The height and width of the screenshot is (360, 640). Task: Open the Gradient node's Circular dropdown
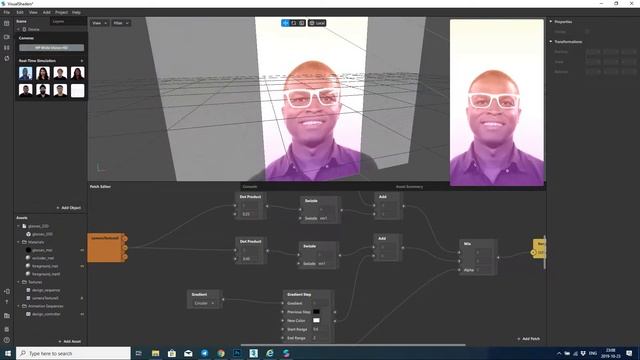(204, 303)
